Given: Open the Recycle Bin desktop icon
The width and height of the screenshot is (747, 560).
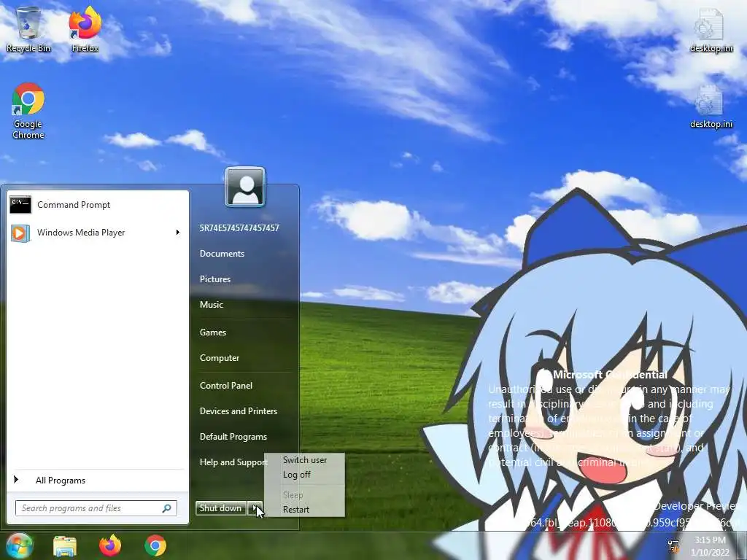Looking at the screenshot, I should 28,28.
